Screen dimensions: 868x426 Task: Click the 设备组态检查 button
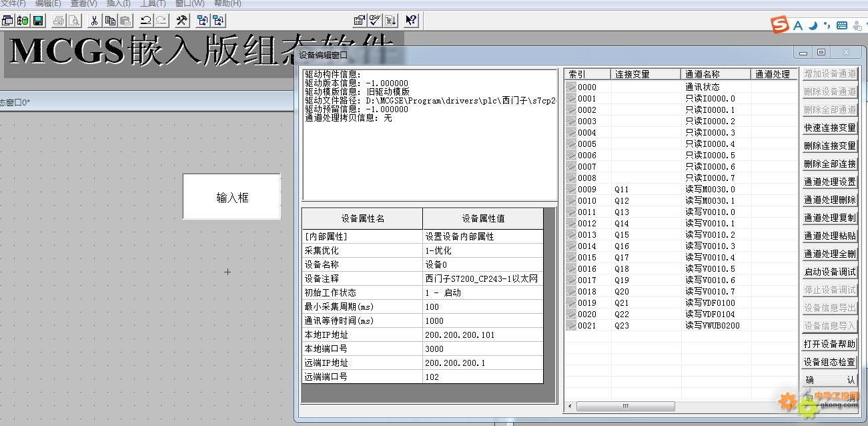point(830,362)
